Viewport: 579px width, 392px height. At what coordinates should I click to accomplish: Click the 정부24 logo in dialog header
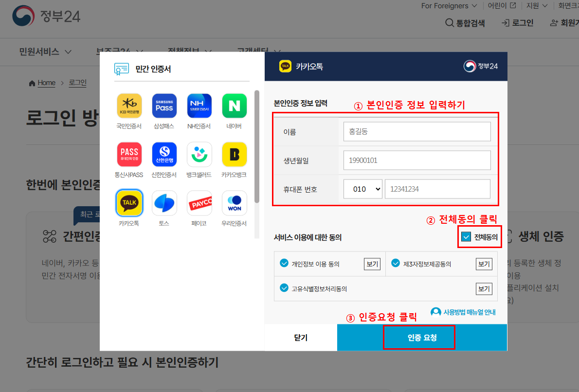pyautogui.click(x=480, y=67)
